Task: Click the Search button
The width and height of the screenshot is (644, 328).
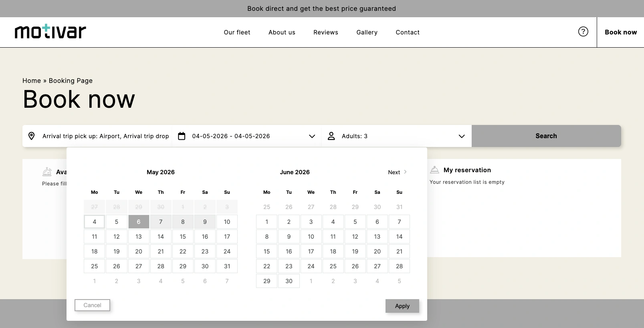Action: (x=546, y=136)
